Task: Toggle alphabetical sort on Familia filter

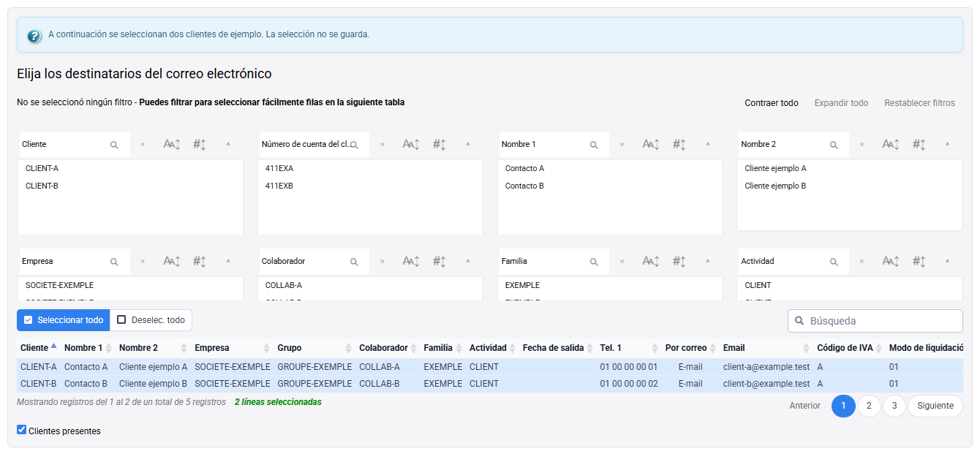Action: (x=651, y=262)
